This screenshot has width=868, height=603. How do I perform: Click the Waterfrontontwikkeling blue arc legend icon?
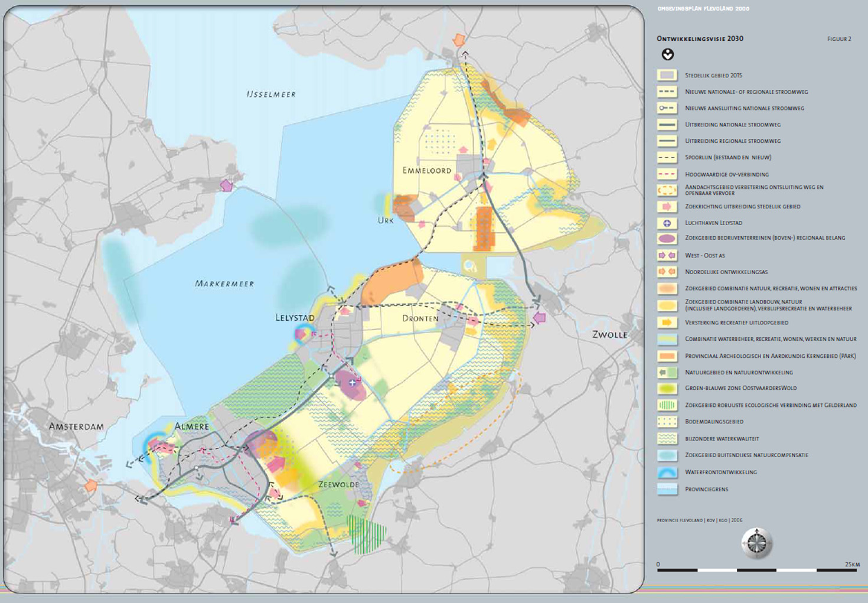(x=667, y=472)
